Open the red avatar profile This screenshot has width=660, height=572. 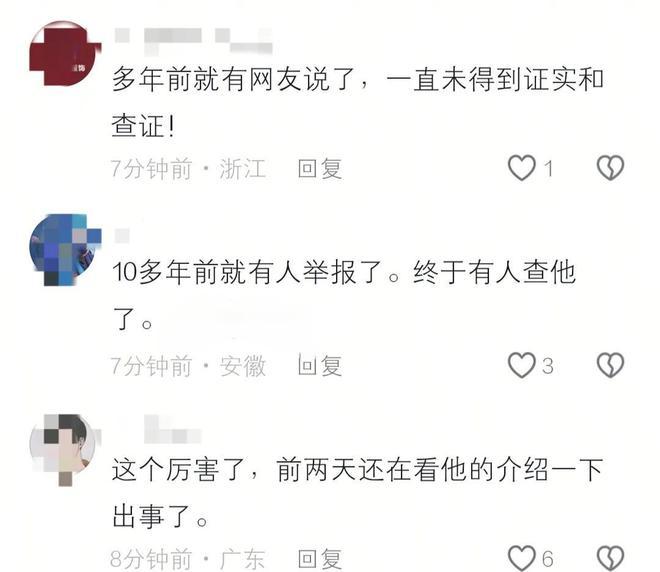point(64,54)
